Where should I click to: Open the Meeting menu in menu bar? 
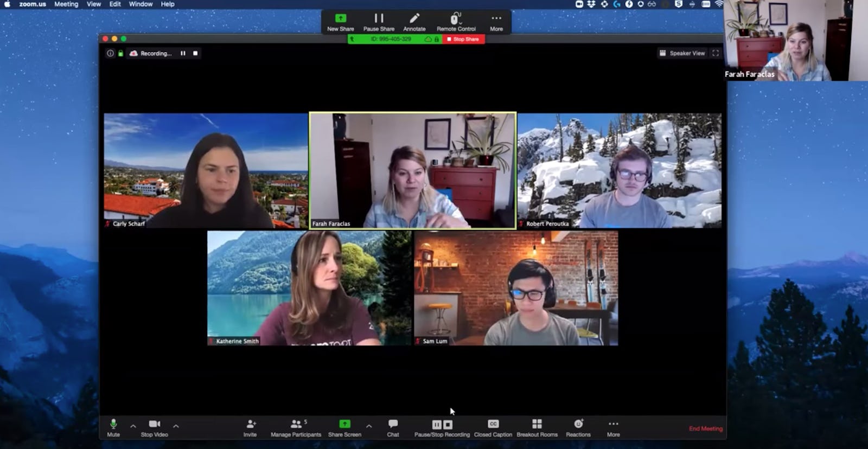pos(66,4)
